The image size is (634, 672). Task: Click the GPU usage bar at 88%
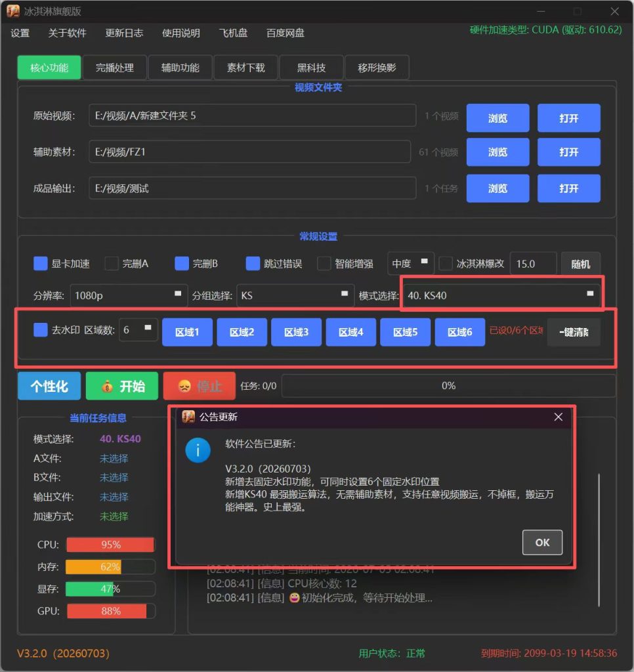111,611
